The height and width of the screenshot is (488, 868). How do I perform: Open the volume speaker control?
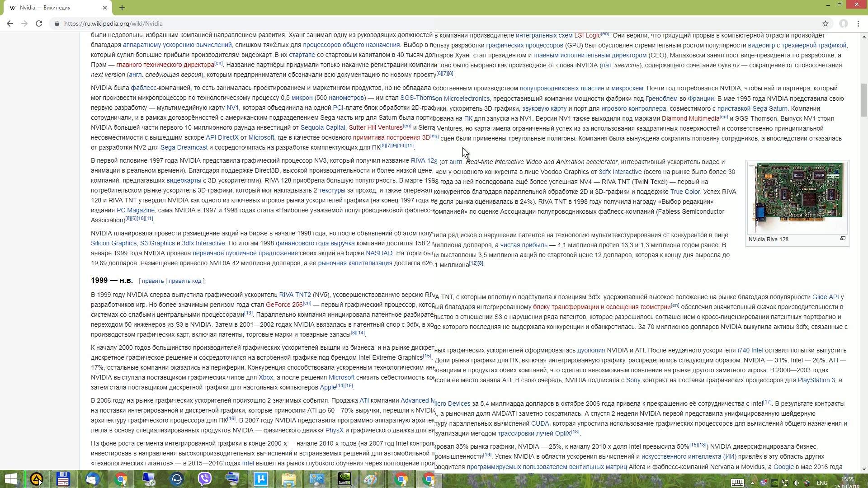(797, 483)
